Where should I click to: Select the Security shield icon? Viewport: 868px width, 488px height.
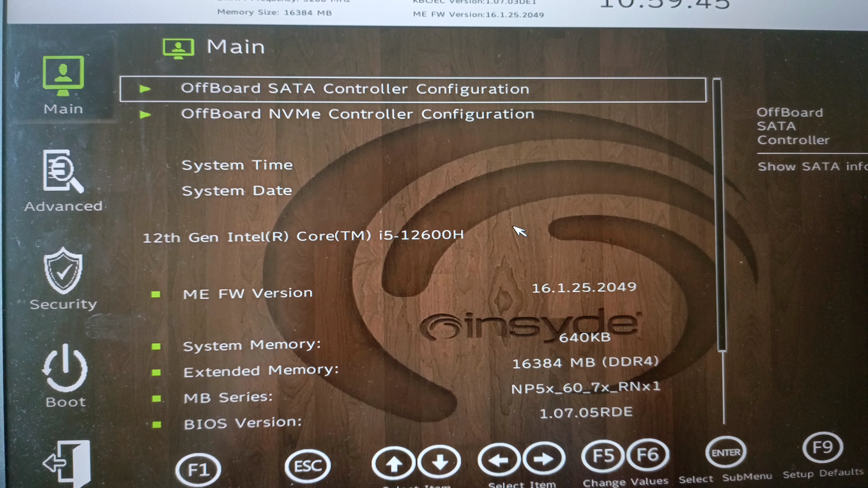pos(63,270)
